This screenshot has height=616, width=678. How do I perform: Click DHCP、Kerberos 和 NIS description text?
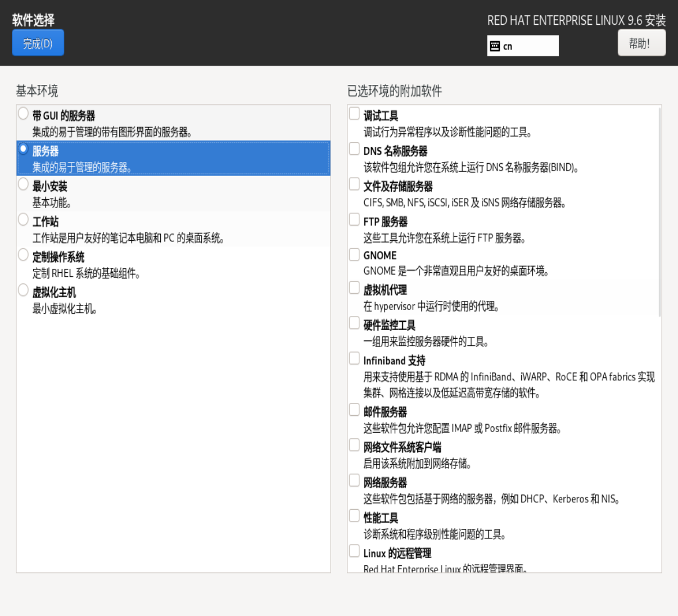(492, 500)
